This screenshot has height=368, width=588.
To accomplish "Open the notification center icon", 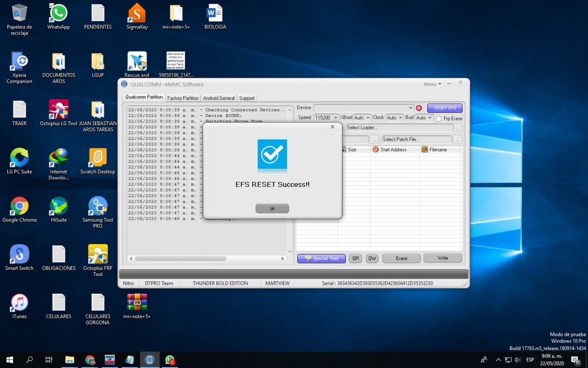I will [575, 360].
